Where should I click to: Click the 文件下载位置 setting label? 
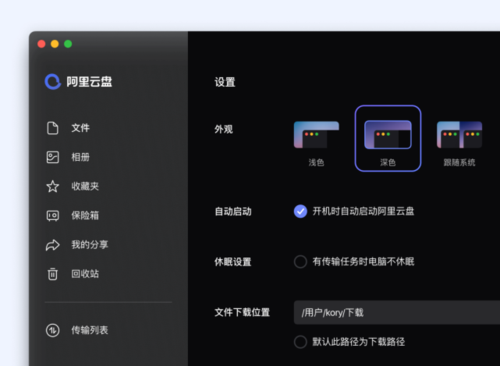click(242, 313)
